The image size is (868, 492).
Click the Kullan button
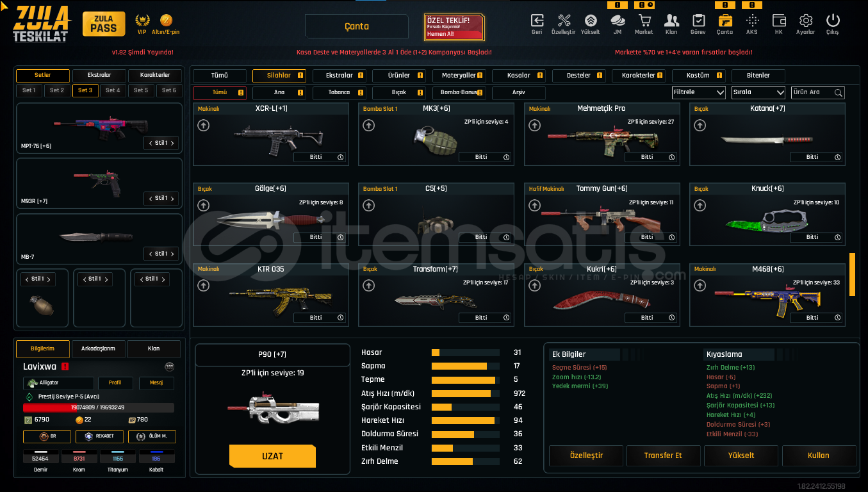(x=818, y=455)
